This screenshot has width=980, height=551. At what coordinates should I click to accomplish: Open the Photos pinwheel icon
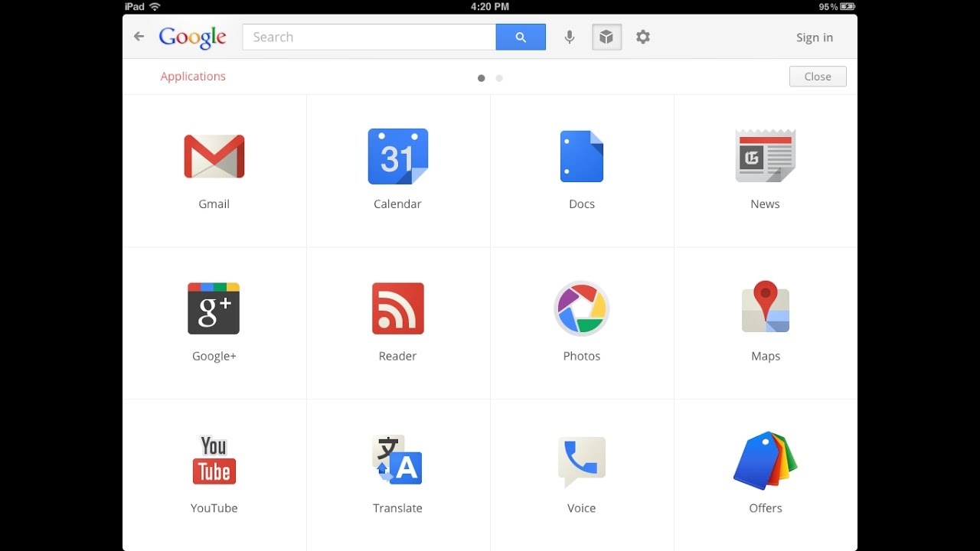tap(582, 308)
